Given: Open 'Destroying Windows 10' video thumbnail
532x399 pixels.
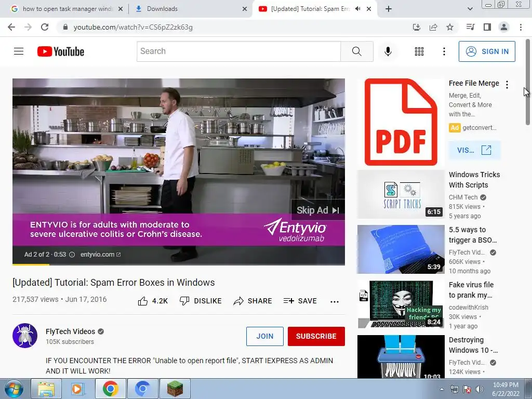Looking at the screenshot, I should tap(401, 356).
